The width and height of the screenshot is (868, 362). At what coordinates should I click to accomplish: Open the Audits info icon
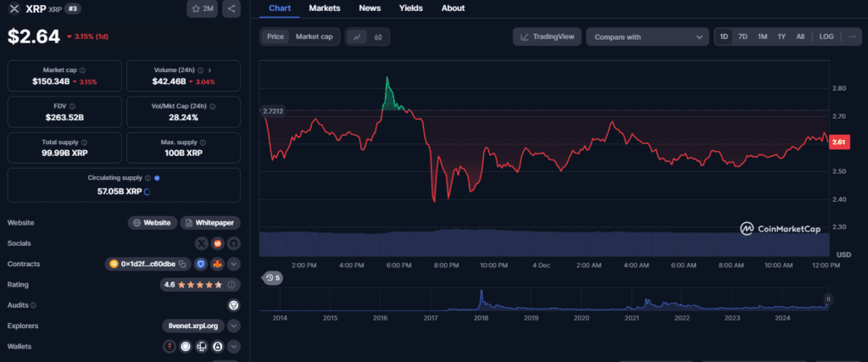click(33, 305)
